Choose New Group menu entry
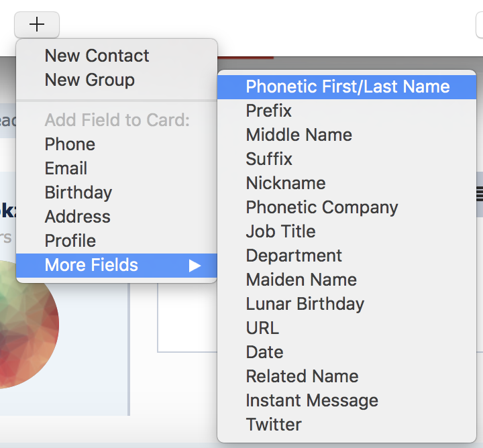 (x=89, y=80)
